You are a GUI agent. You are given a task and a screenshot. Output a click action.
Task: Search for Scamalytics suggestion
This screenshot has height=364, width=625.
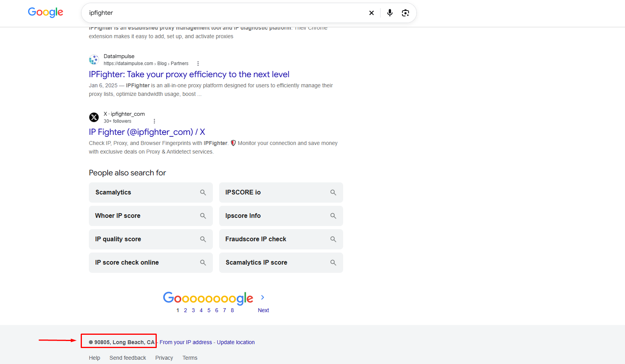(151, 193)
